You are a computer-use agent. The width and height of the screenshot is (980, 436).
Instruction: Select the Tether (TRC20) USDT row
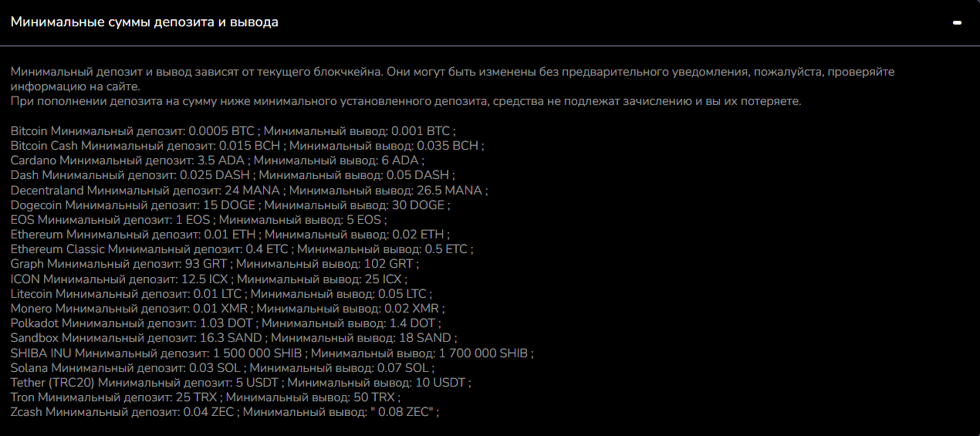point(241,383)
